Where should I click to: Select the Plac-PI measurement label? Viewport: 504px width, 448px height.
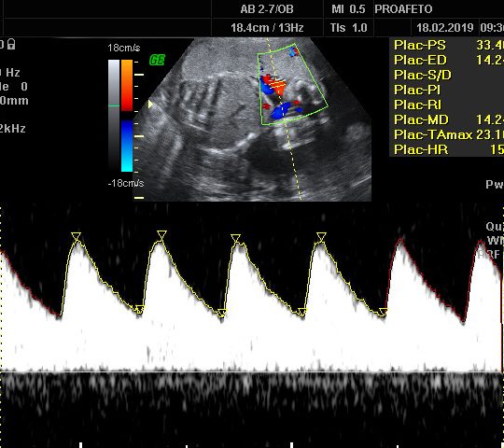[417, 90]
